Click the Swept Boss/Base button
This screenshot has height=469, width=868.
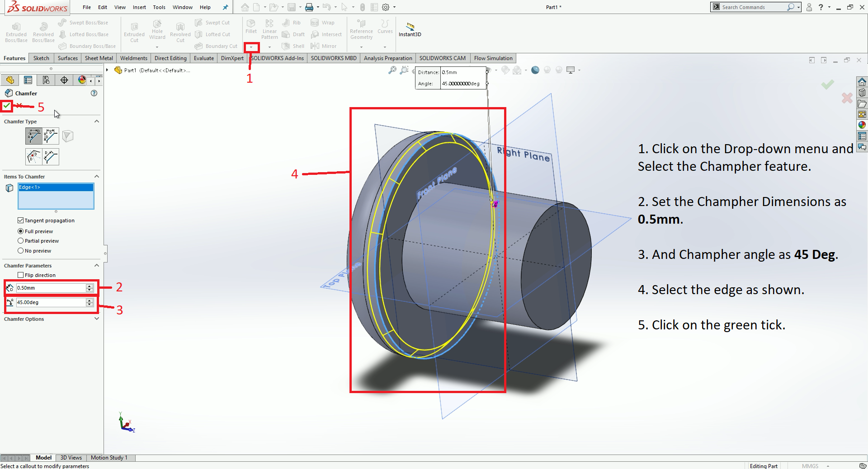pos(84,23)
